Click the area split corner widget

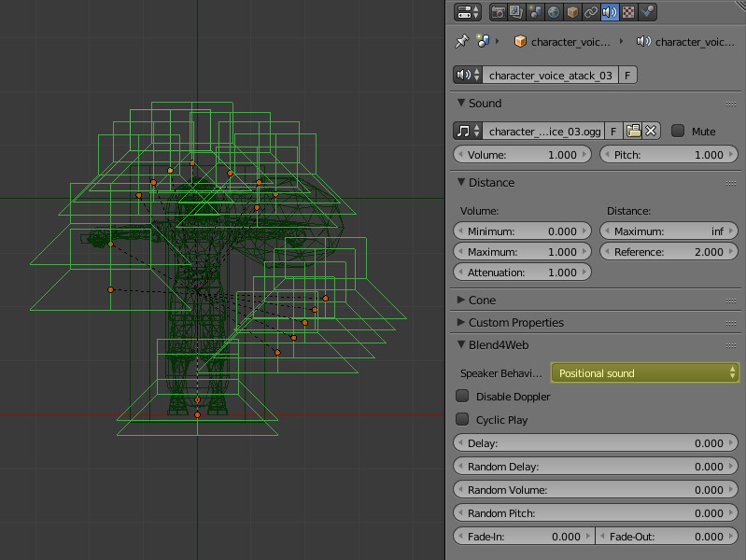(x=740, y=5)
